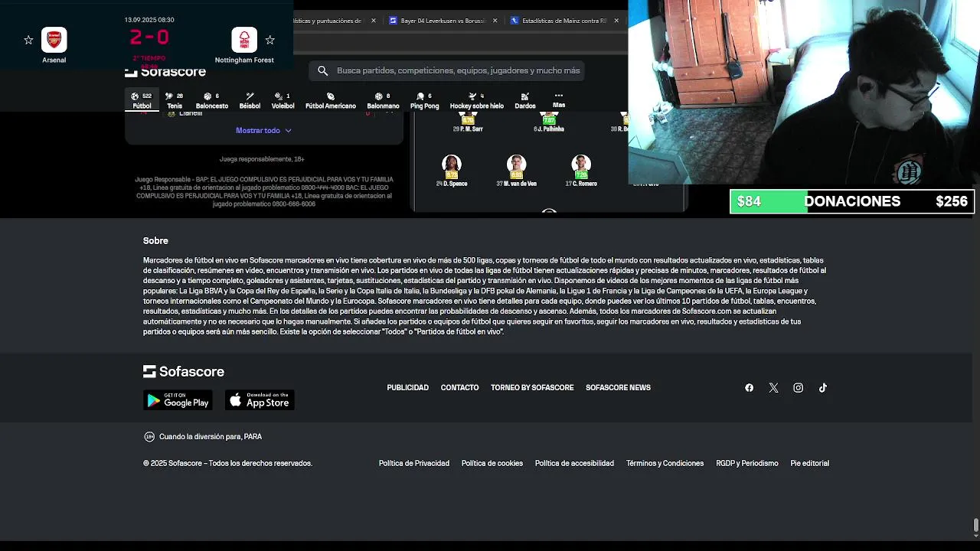Open the Pie editorial link

point(810,464)
